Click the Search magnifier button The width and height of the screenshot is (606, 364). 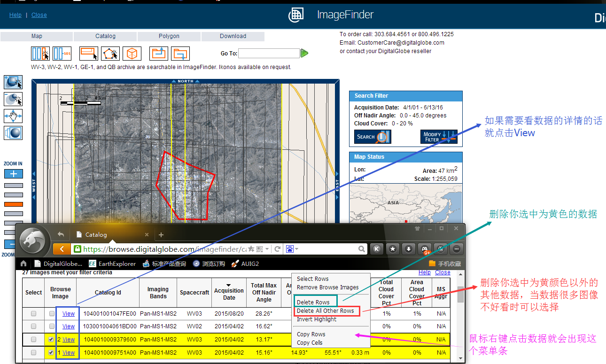[x=373, y=137]
